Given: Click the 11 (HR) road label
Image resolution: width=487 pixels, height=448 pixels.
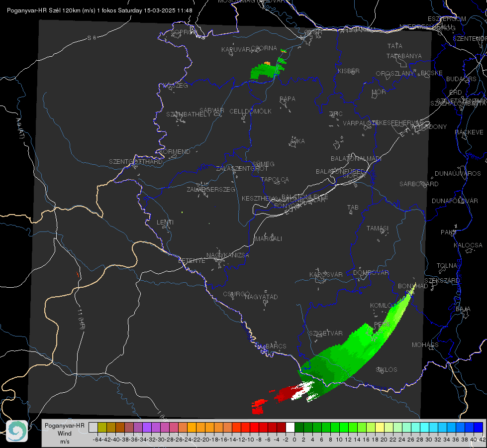Looking at the screenshot, I should 81,319.
